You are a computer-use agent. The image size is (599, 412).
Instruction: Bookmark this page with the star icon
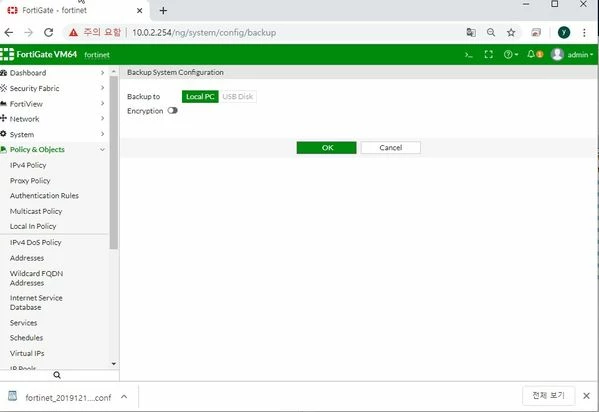coord(511,32)
